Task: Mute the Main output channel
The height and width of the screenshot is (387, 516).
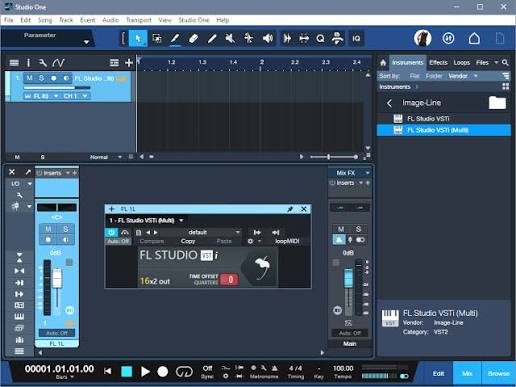Action: (x=341, y=229)
